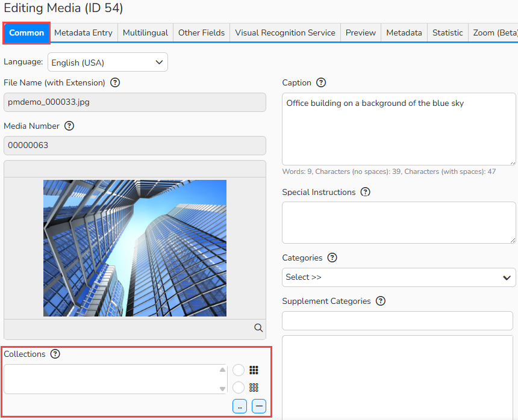Open help for Supplement Categories
518x420 pixels.
(381, 301)
